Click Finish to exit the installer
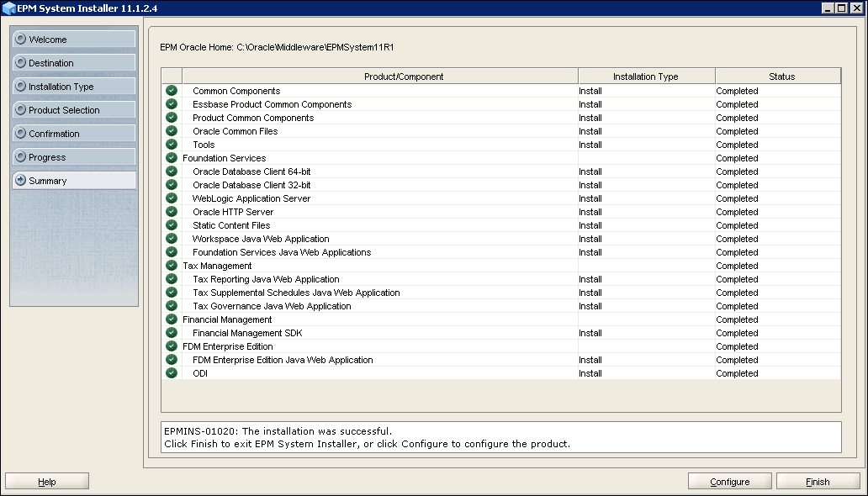868x496 pixels. click(x=818, y=482)
